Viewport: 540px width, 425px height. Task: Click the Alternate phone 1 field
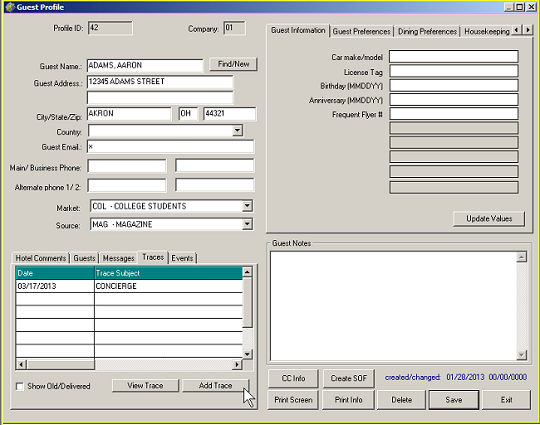point(127,186)
